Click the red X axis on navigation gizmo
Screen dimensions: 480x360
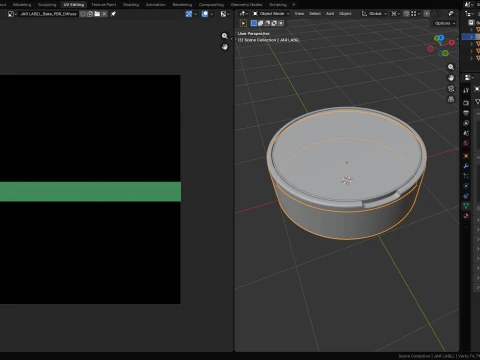[x=452, y=43]
